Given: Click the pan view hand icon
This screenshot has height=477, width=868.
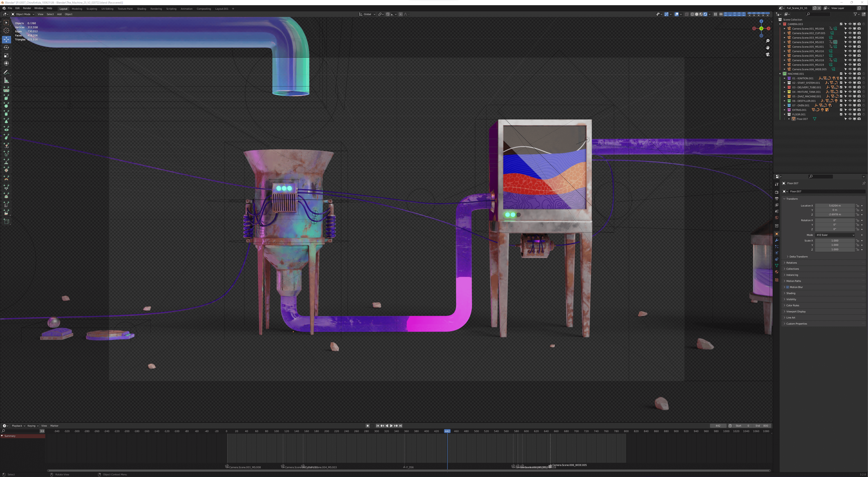Looking at the screenshot, I should click(x=768, y=47).
